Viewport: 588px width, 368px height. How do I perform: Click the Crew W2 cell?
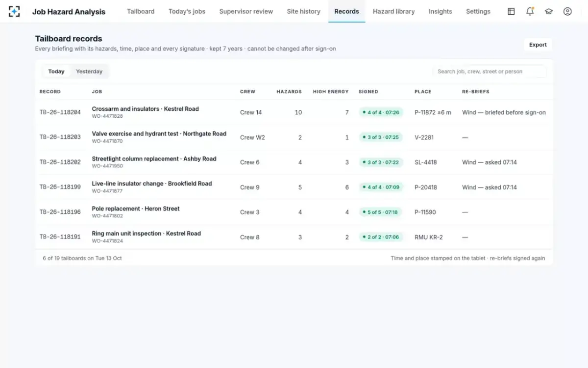click(252, 137)
